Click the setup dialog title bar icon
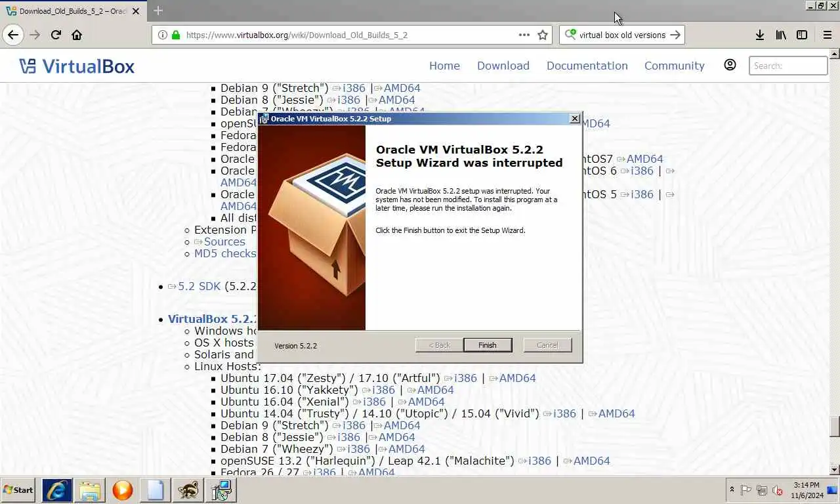This screenshot has height=504, width=840. pyautogui.click(x=264, y=119)
